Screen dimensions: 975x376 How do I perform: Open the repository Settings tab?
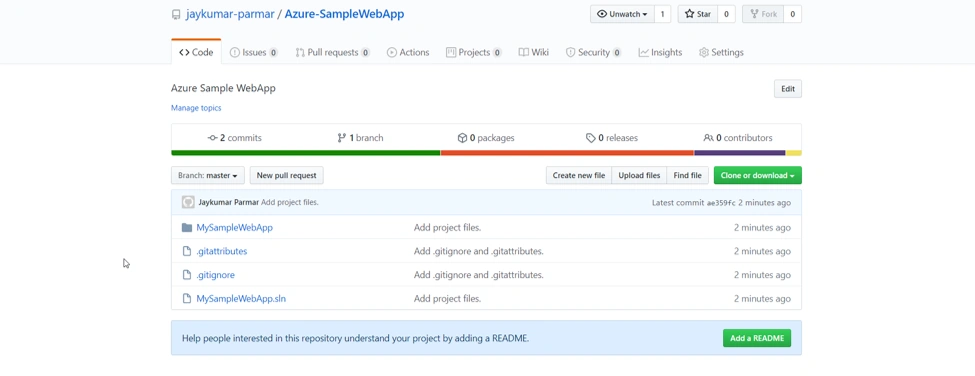(x=721, y=52)
